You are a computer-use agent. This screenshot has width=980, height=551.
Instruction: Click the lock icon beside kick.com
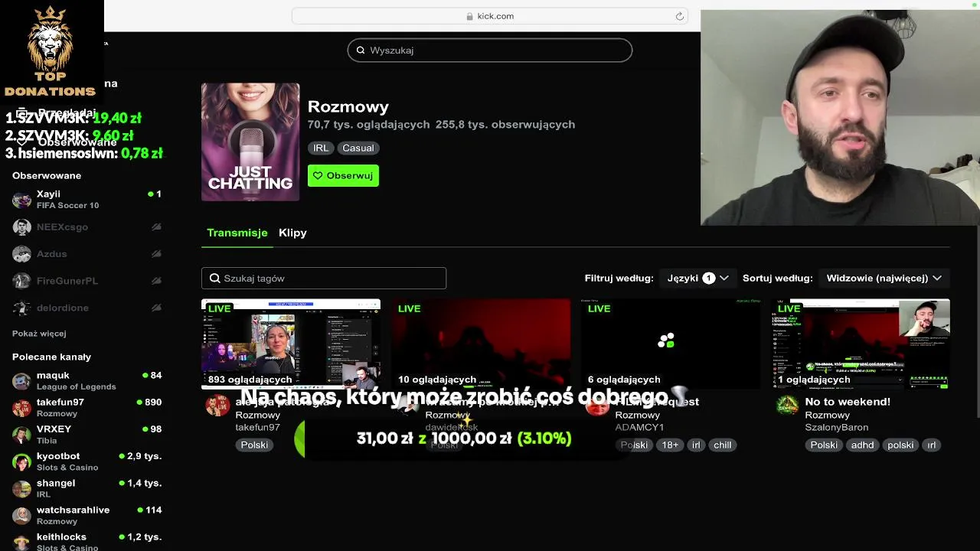[470, 16]
